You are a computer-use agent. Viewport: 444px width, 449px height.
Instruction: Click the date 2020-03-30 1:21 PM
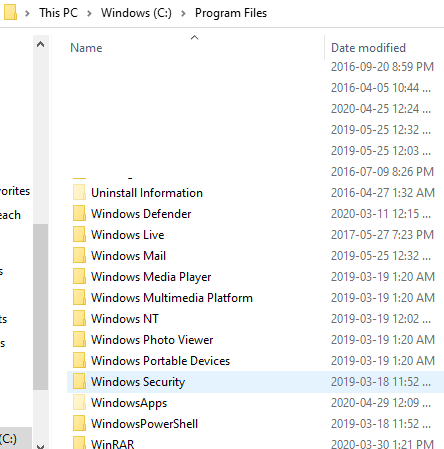click(382, 444)
